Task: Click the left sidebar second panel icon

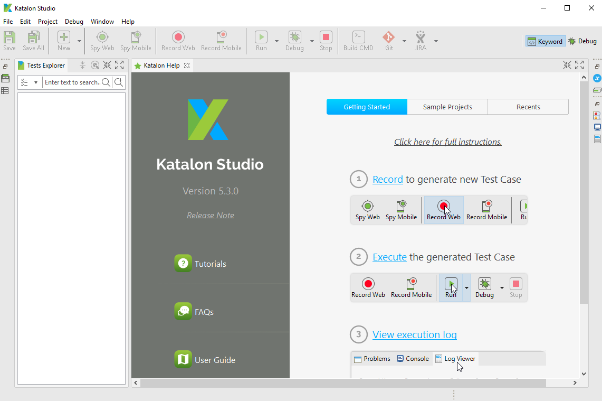Action: click(x=5, y=78)
